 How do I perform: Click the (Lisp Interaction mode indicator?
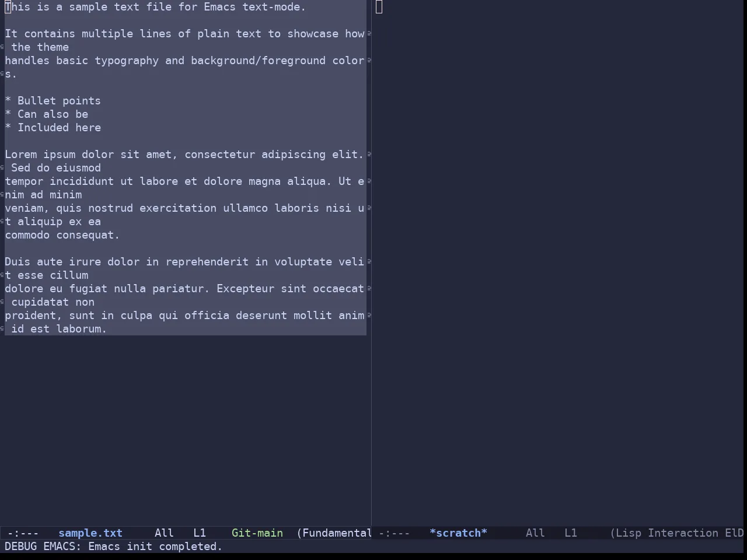pyautogui.click(x=664, y=533)
